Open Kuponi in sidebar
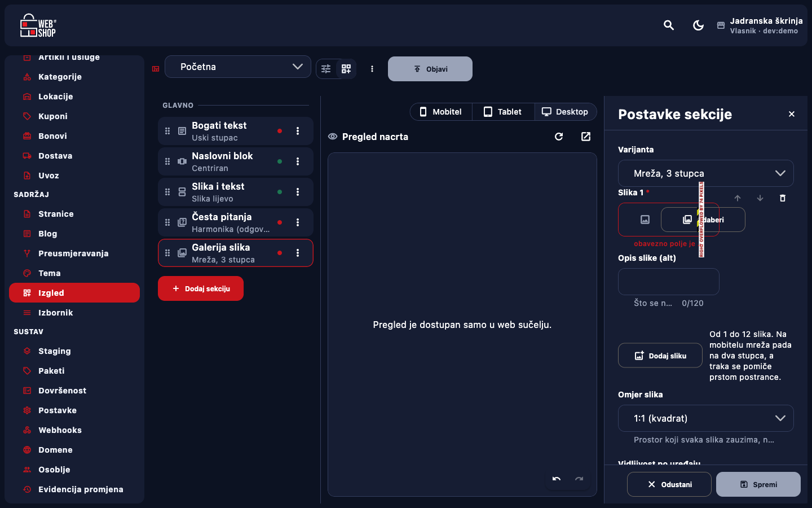Image resolution: width=812 pixels, height=508 pixels. [x=74, y=116]
